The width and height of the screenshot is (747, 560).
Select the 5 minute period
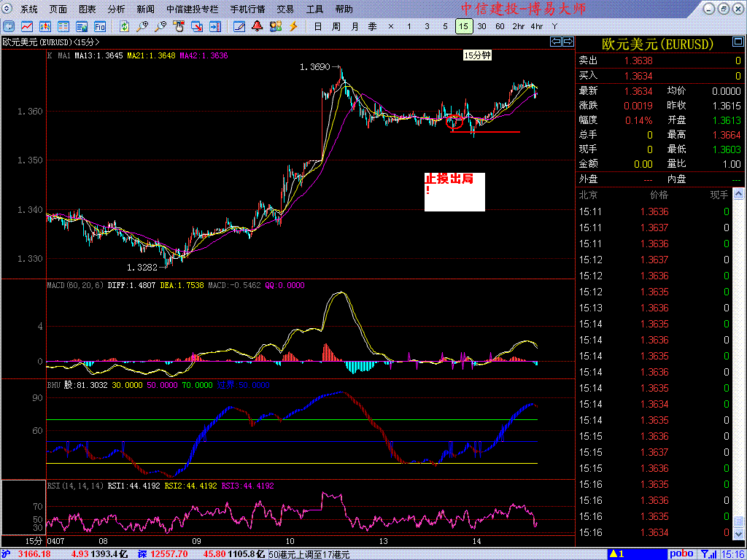[x=445, y=26]
